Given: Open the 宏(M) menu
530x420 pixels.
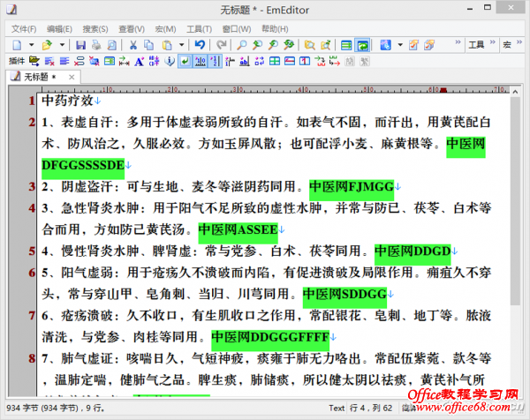Looking at the screenshot, I should pyautogui.click(x=165, y=29).
